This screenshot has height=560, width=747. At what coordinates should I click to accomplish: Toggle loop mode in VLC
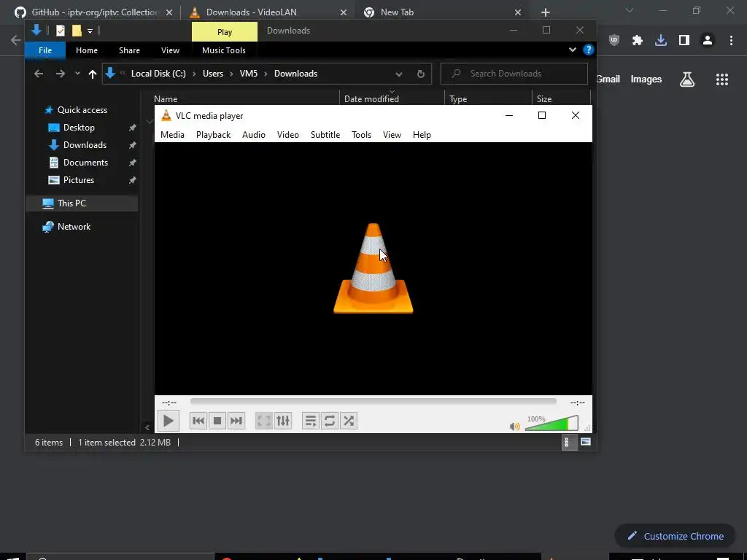click(330, 421)
